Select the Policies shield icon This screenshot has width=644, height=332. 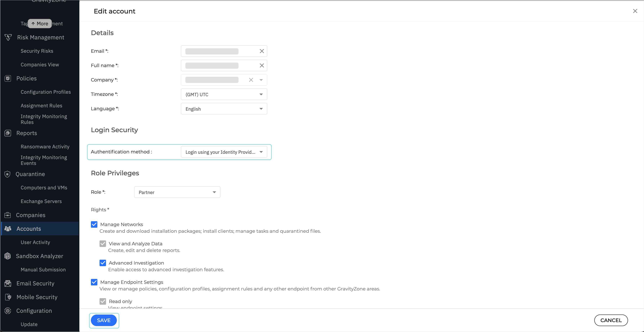8,78
